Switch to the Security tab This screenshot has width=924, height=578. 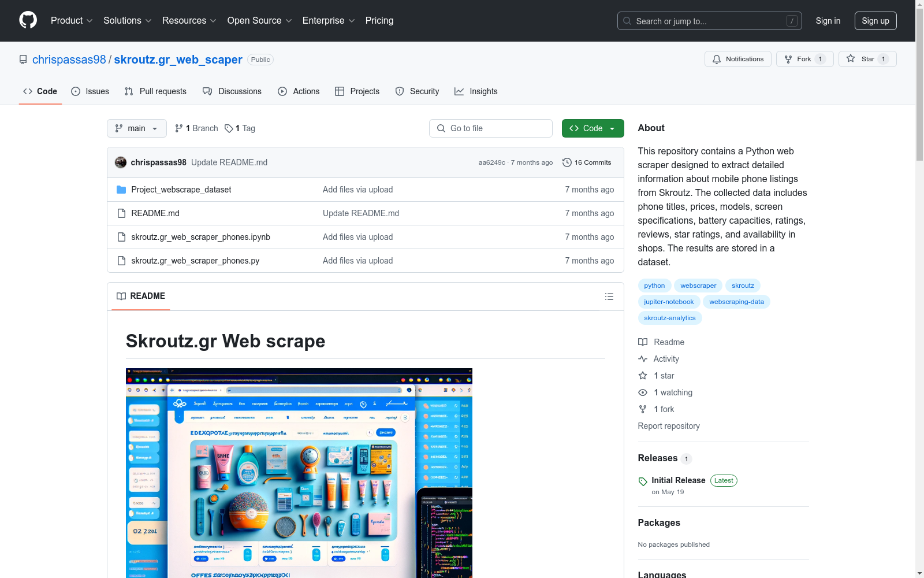pyautogui.click(x=417, y=91)
